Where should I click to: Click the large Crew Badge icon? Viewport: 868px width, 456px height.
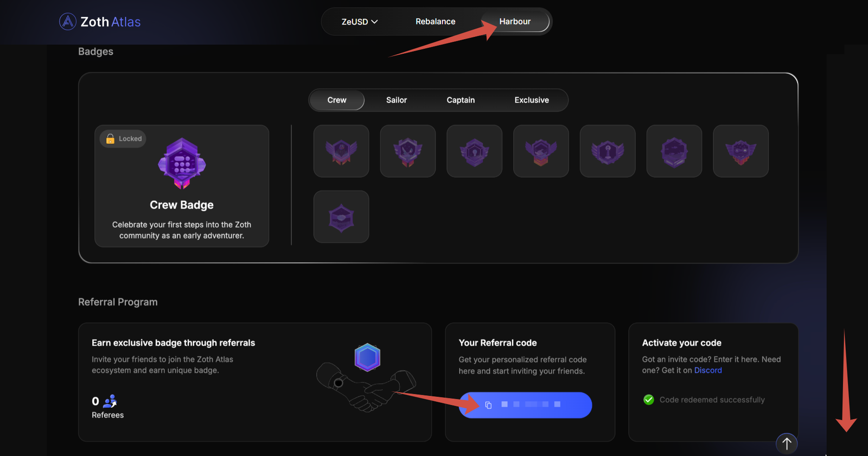point(182,163)
